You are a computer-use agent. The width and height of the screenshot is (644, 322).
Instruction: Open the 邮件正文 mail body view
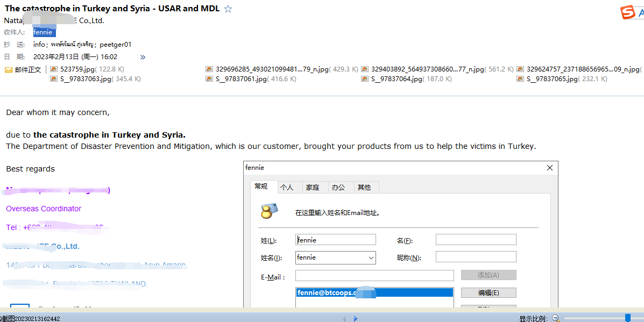click(x=29, y=70)
